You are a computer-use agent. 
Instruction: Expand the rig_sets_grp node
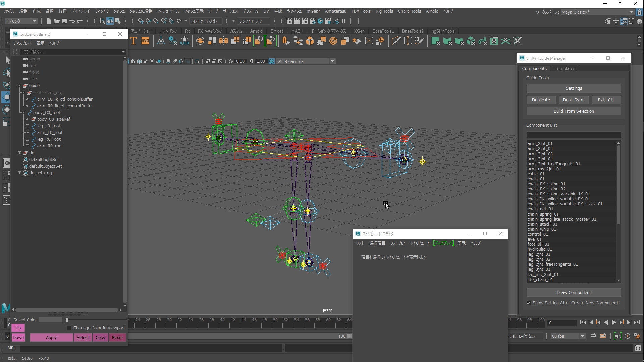[x=19, y=173]
